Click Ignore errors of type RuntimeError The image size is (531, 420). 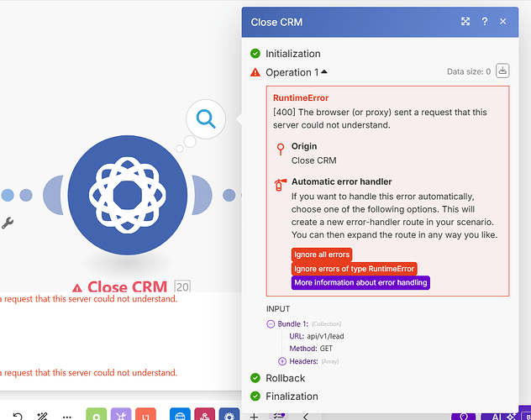coord(354,269)
